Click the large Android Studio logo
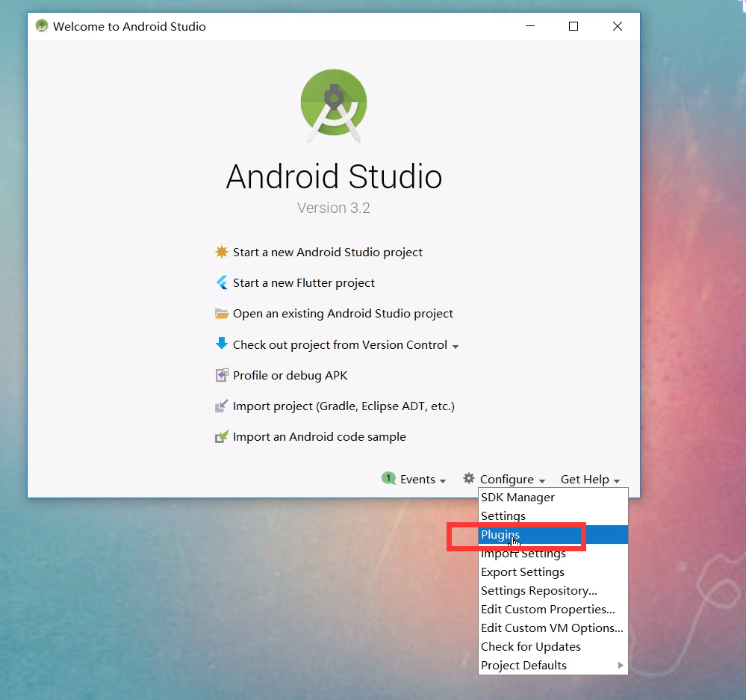The image size is (746, 700). point(334,105)
